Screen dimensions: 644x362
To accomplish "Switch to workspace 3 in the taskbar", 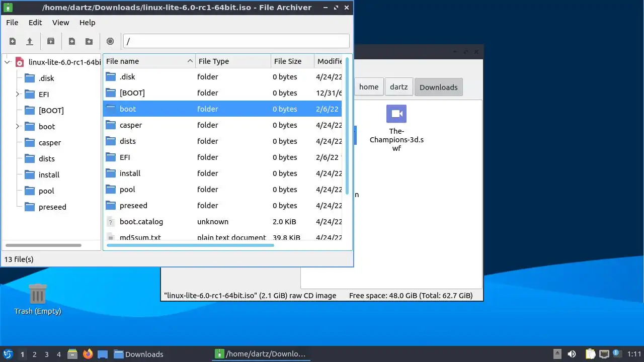I will tap(46, 354).
